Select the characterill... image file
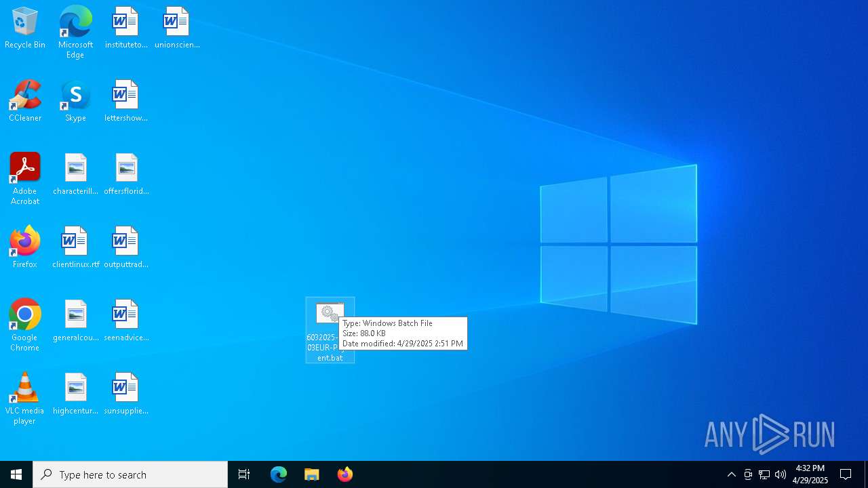Image resolution: width=868 pixels, height=488 pixels. [75, 174]
